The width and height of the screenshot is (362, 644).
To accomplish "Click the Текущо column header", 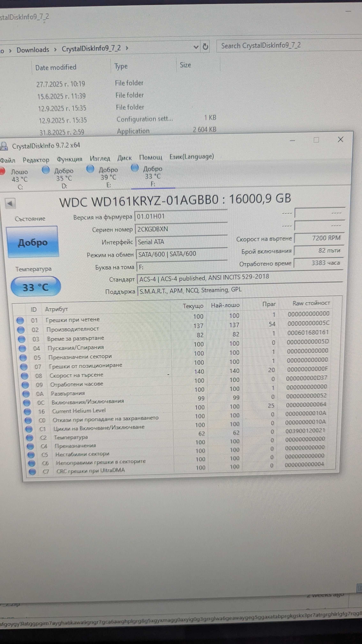I will pos(193,306).
